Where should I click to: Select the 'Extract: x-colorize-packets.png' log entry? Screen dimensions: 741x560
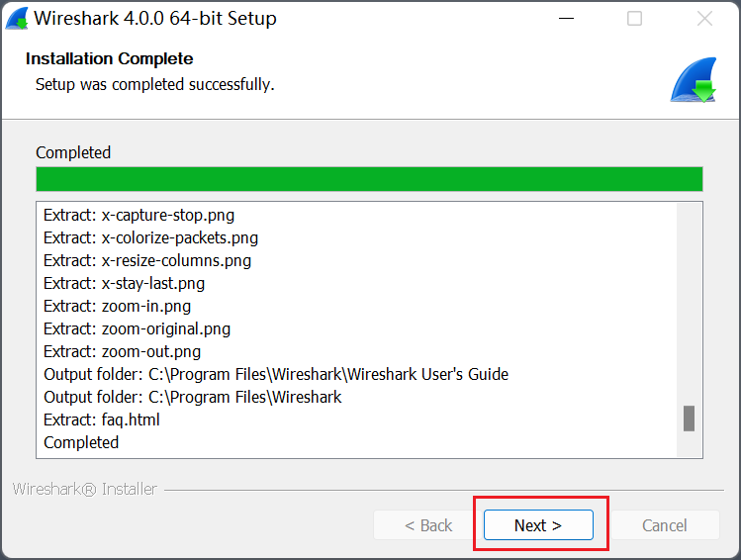pos(150,237)
